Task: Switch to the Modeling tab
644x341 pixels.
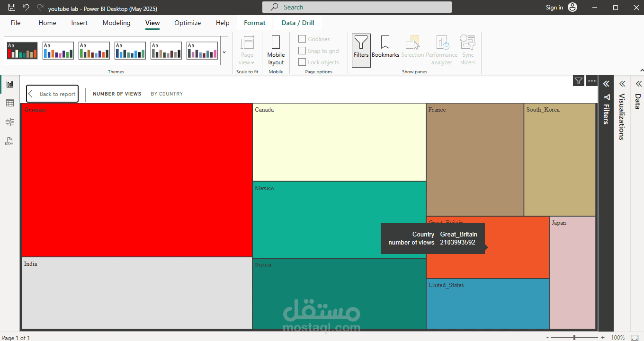Action: [116, 23]
